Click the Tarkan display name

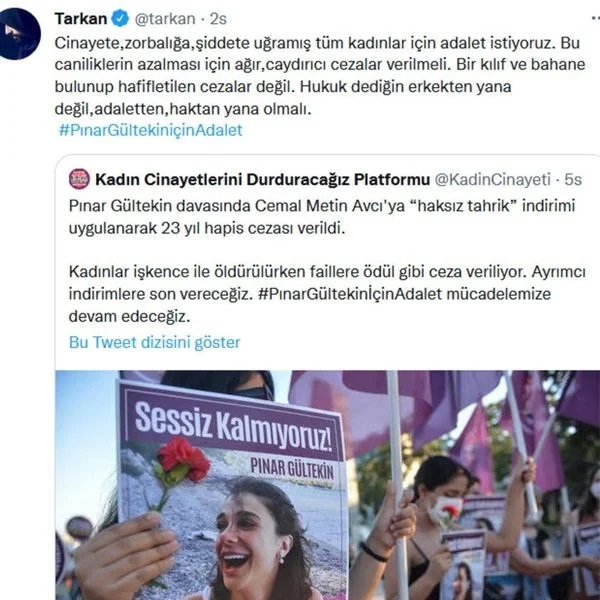click(81, 18)
